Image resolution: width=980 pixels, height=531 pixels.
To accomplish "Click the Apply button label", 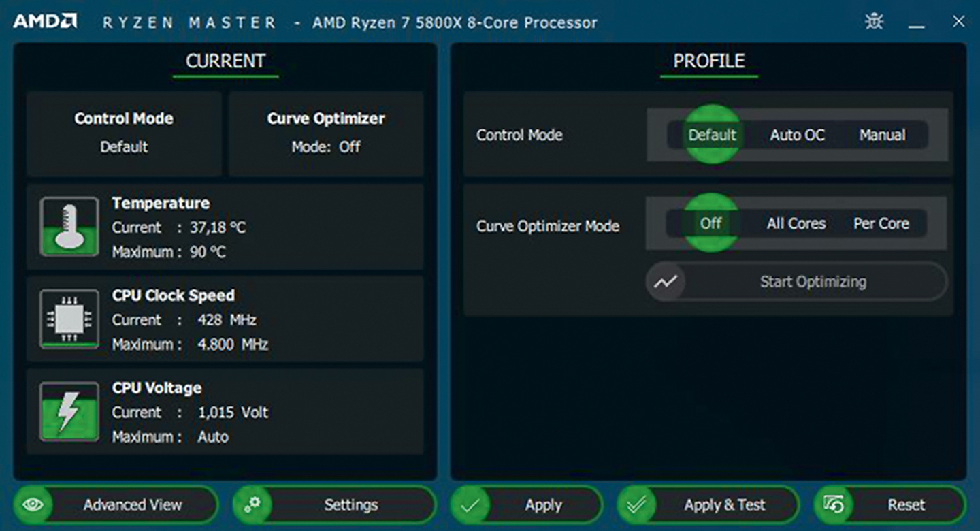I will click(x=543, y=505).
